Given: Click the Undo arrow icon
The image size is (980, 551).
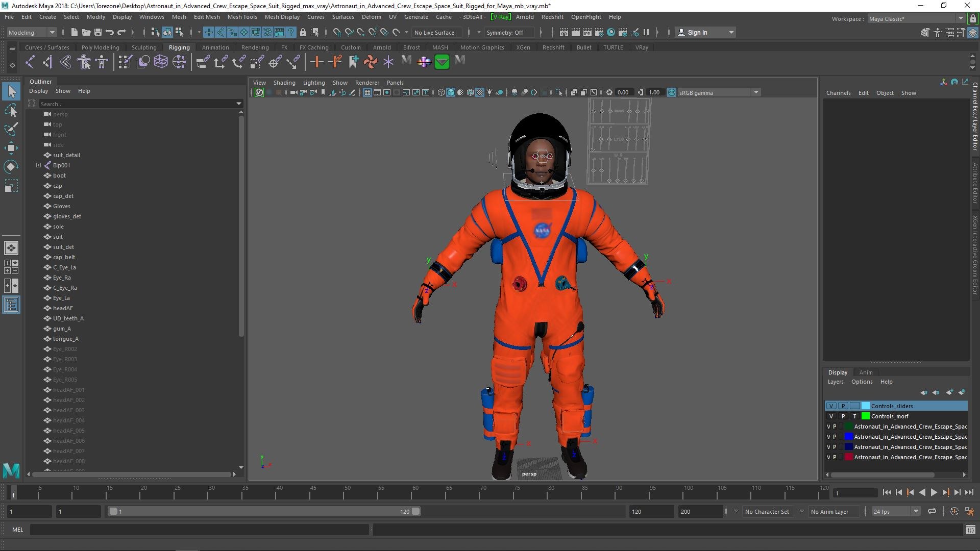Looking at the screenshot, I should tap(109, 32).
